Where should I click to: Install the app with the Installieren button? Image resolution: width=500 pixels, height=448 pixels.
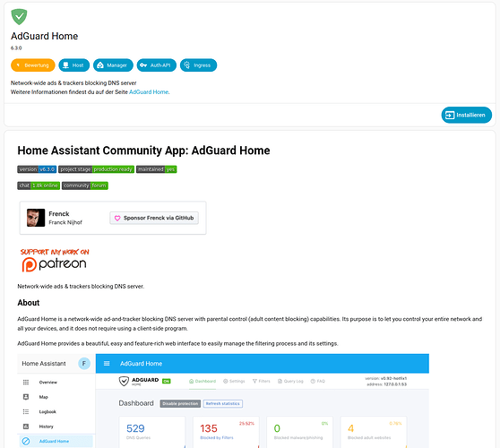(467, 115)
